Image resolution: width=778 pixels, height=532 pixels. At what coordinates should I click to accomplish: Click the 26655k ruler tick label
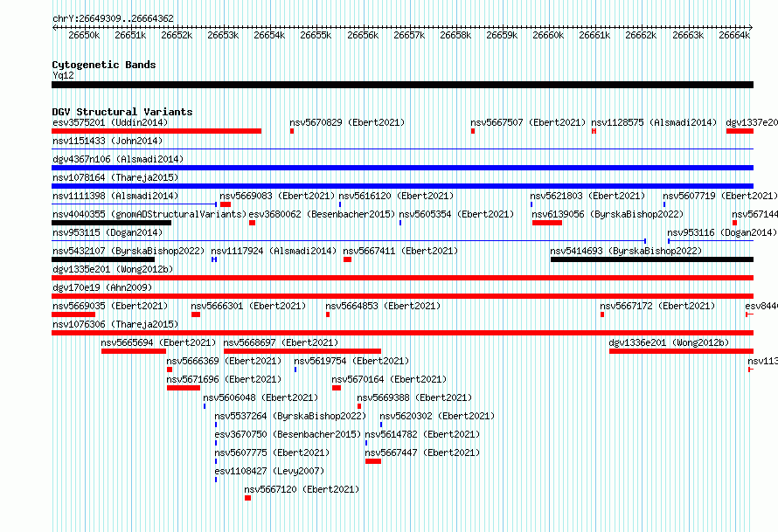coord(316,35)
